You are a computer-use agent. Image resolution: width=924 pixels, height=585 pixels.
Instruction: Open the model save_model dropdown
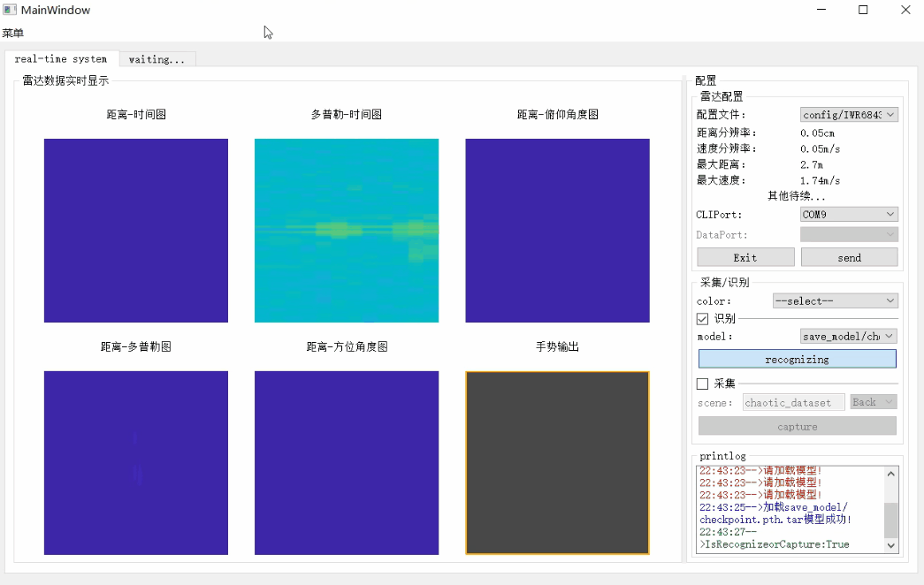[847, 336]
